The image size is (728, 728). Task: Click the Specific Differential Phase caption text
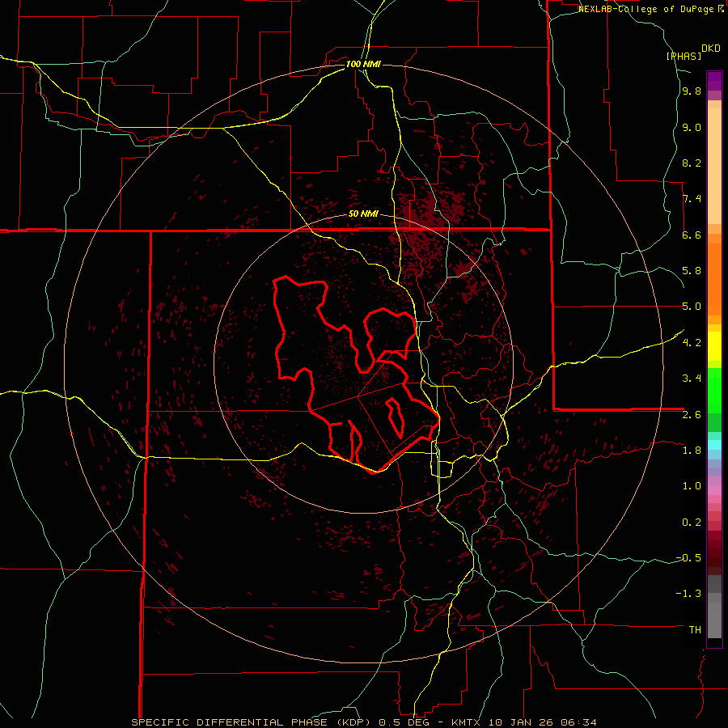[x=363, y=722]
